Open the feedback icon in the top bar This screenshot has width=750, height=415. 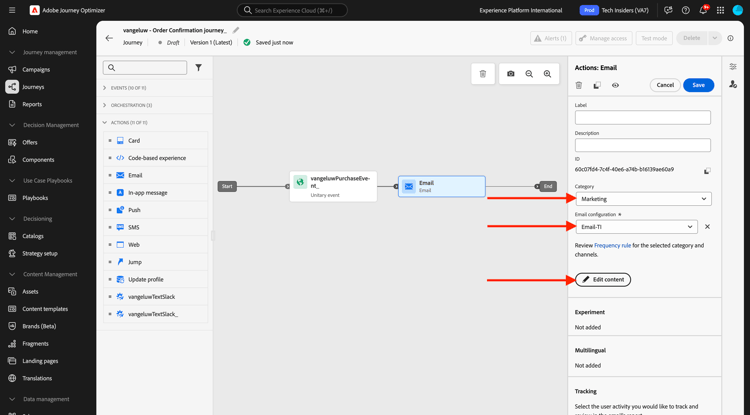(668, 10)
